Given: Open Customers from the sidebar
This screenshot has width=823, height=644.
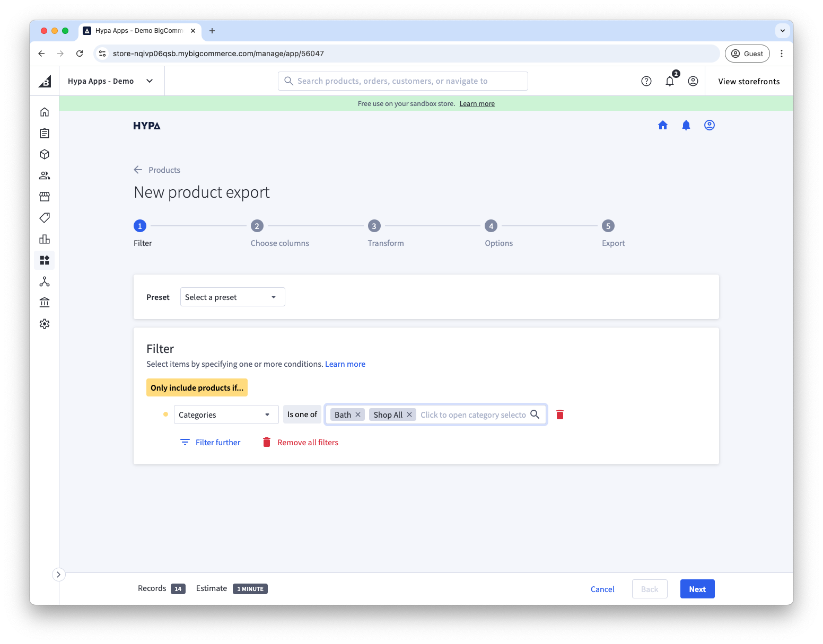Looking at the screenshot, I should click(x=45, y=175).
